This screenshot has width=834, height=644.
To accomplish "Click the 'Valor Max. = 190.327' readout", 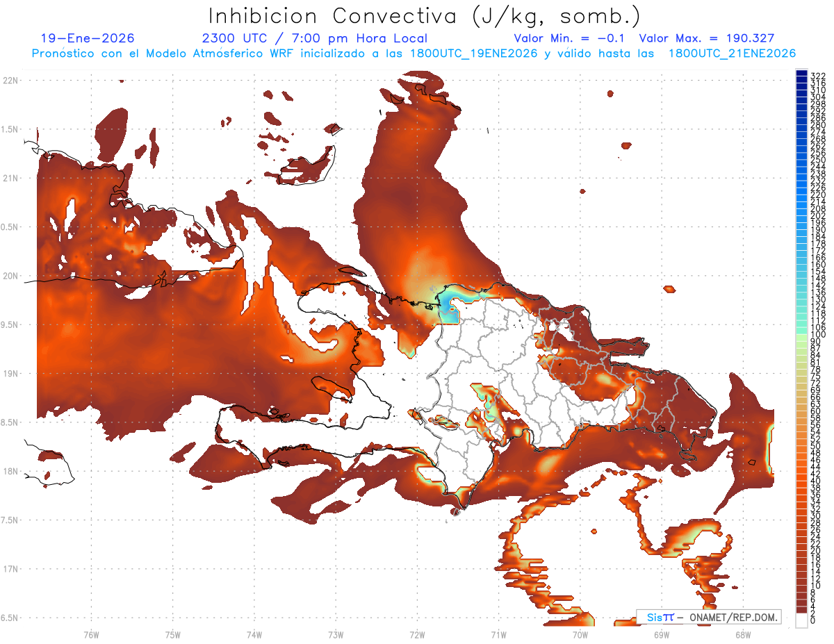I will pos(707,39).
